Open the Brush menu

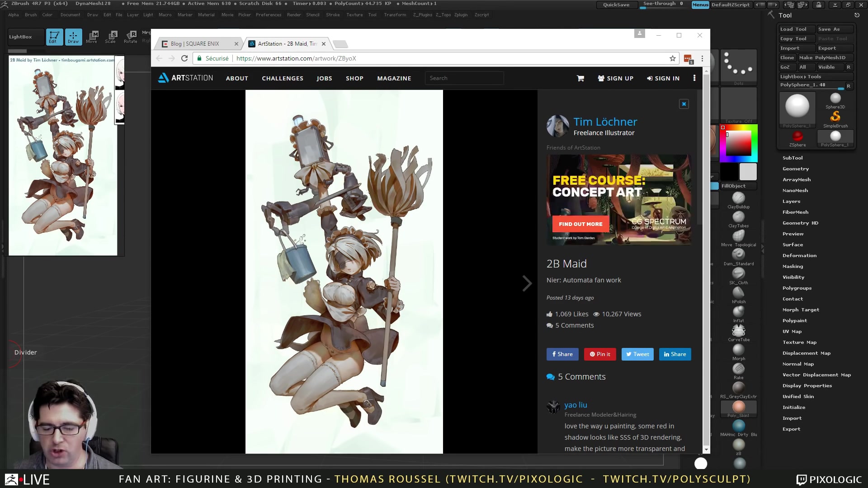pyautogui.click(x=31, y=14)
